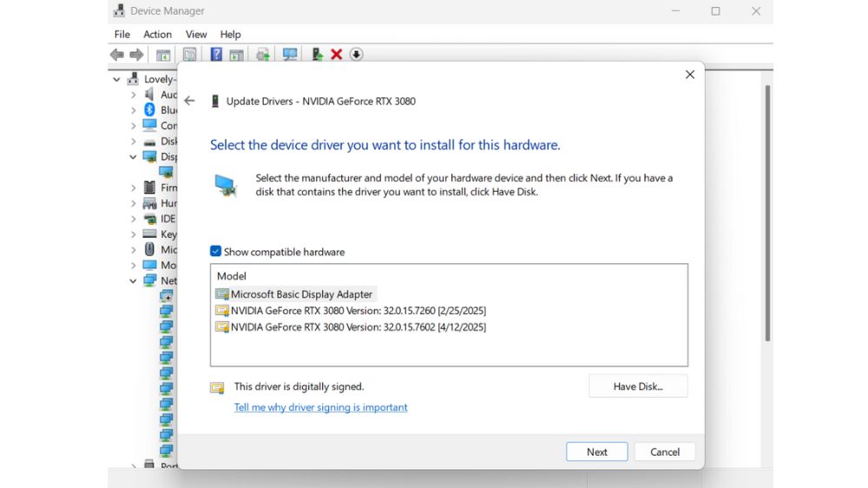Open Tell me why driver signing is important link
The height and width of the screenshot is (488, 868).
point(320,407)
